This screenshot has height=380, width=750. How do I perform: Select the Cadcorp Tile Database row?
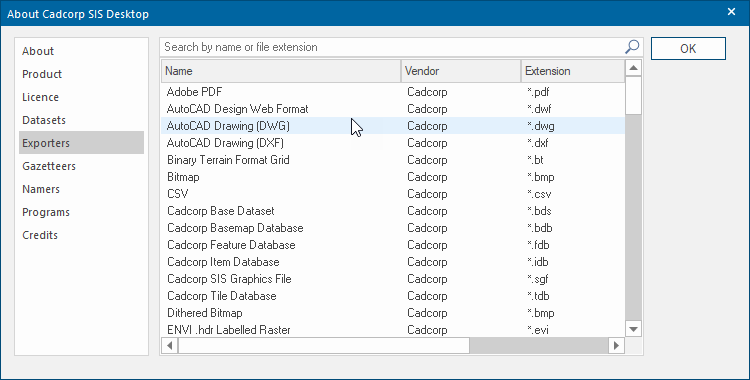(393, 296)
